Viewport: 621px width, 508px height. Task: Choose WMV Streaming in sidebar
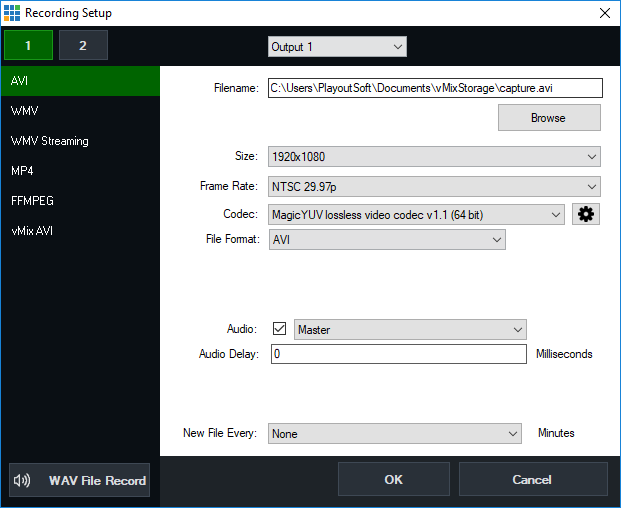80,141
